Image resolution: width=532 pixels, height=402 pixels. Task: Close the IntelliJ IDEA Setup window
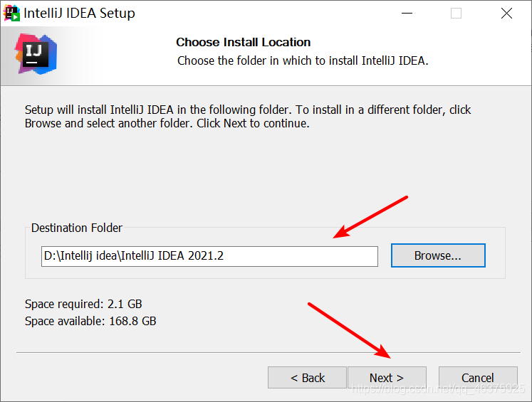pyautogui.click(x=506, y=13)
